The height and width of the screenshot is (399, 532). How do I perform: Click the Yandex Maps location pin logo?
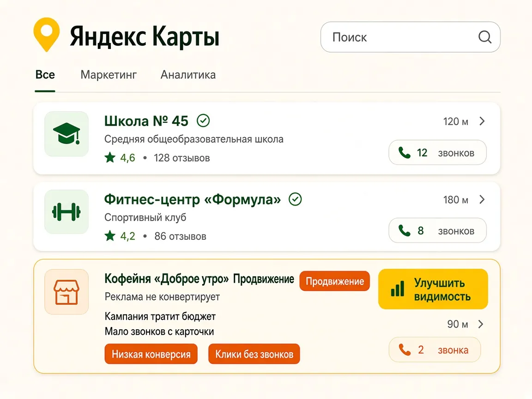pos(47,35)
